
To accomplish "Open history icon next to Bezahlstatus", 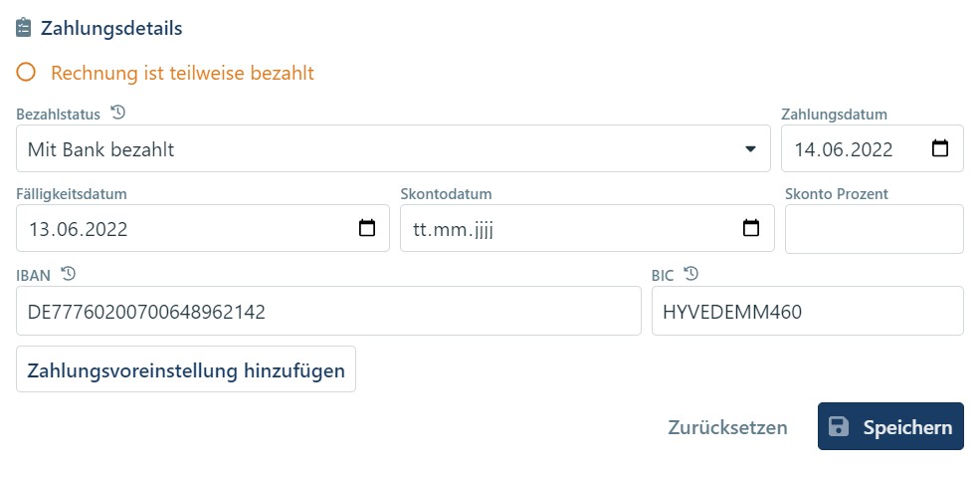I will pos(117,112).
